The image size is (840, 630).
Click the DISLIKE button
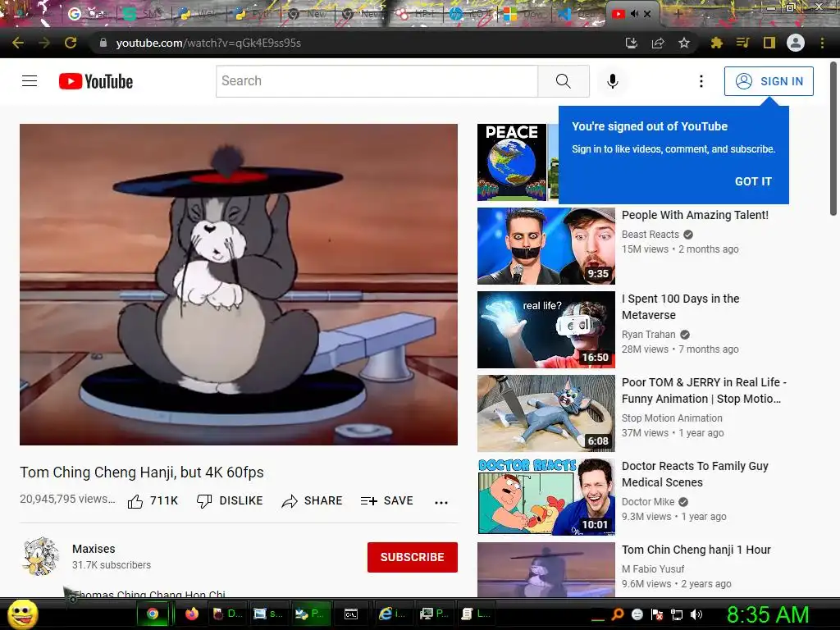click(230, 501)
